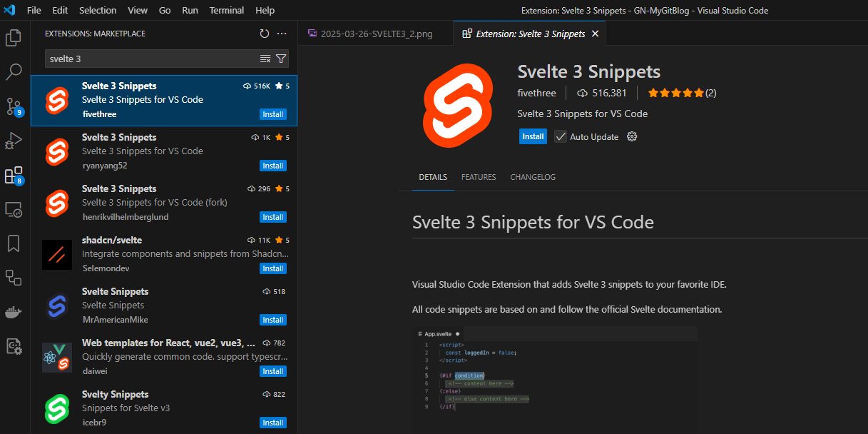The width and height of the screenshot is (868, 434).
Task: Open the Run menu
Action: 190,11
